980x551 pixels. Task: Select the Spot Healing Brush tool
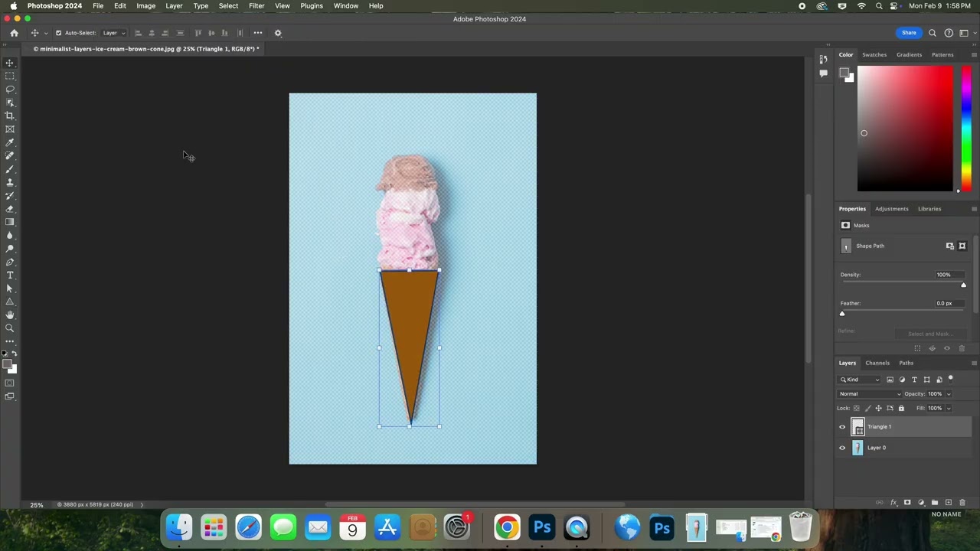[10, 155]
